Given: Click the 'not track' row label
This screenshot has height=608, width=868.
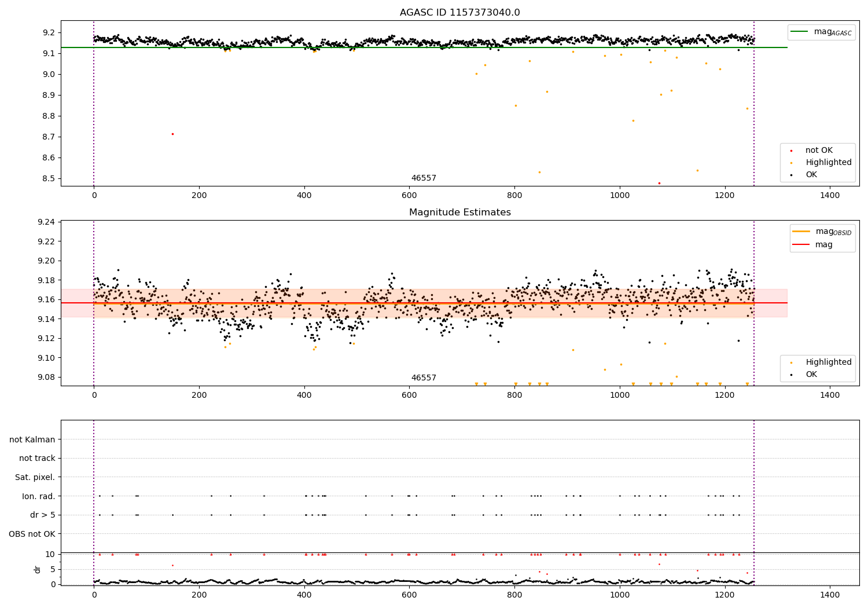Looking at the screenshot, I should 37,458.
